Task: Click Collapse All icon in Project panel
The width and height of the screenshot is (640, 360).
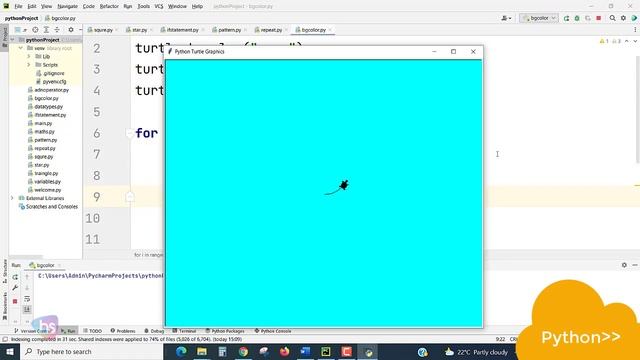Action: click(x=57, y=30)
